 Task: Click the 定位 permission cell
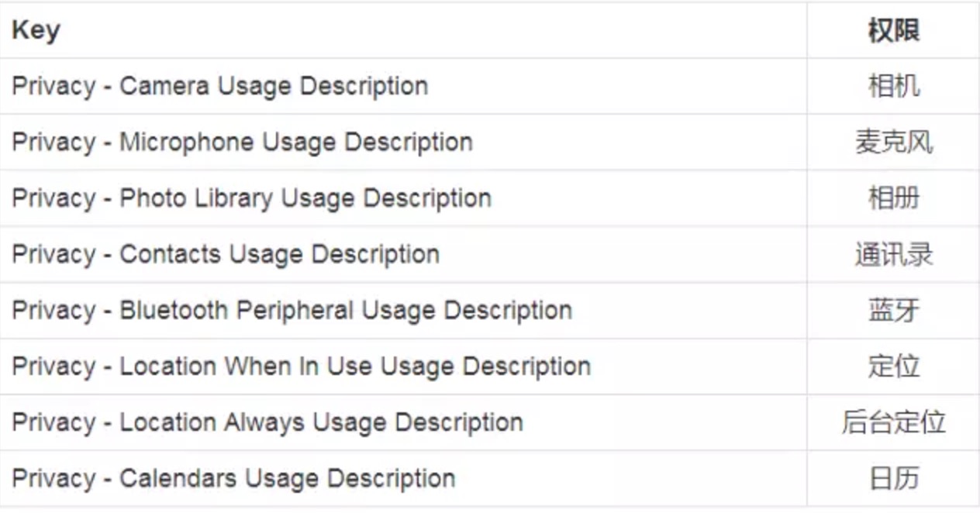[893, 366]
